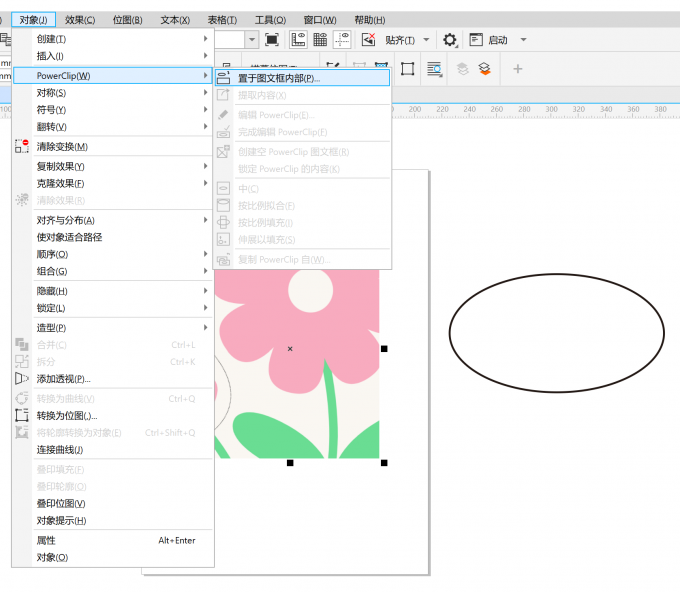Click the clear transformations icon
The image size is (680, 592).
pyautogui.click(x=22, y=146)
